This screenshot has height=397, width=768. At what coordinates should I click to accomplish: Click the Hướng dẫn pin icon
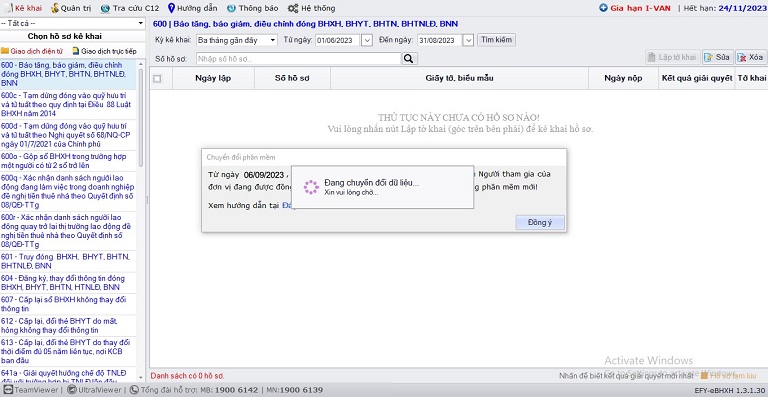(171, 8)
